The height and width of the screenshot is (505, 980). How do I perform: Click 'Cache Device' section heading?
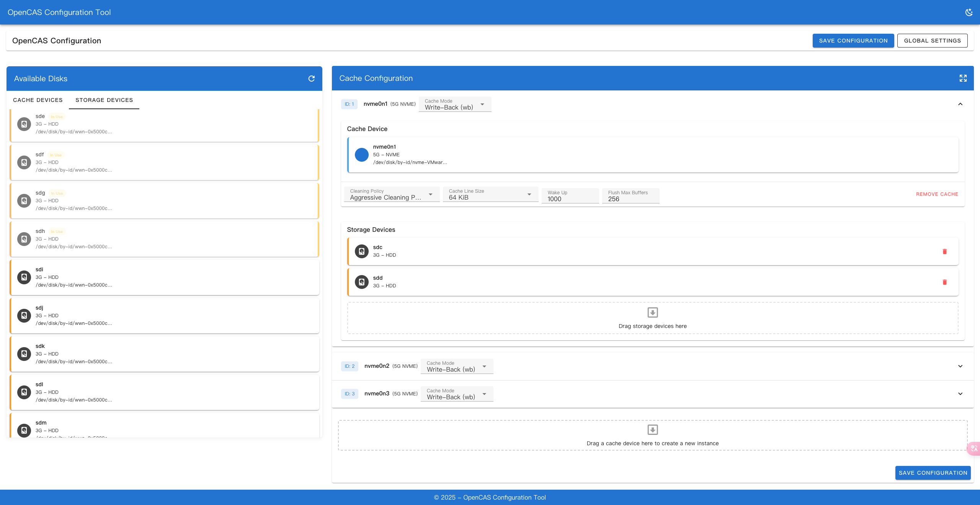(x=367, y=129)
